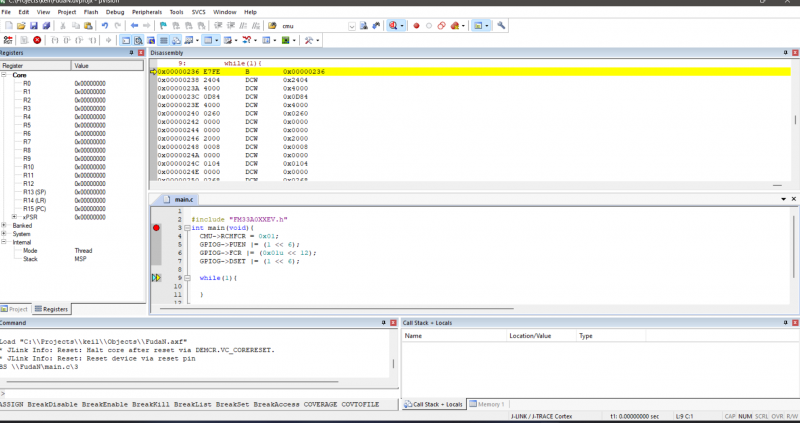Viewport: 800px width, 423px height.
Task: Click the Undo toolbar icon
Action: click(x=104, y=24)
